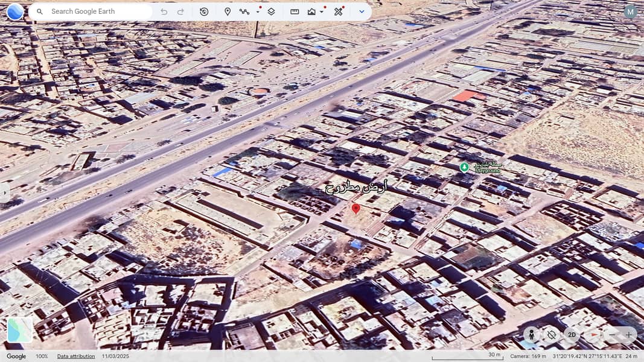The image size is (644, 362).
Task: Open the crossed ruler and pencil tools
Action: (338, 11)
